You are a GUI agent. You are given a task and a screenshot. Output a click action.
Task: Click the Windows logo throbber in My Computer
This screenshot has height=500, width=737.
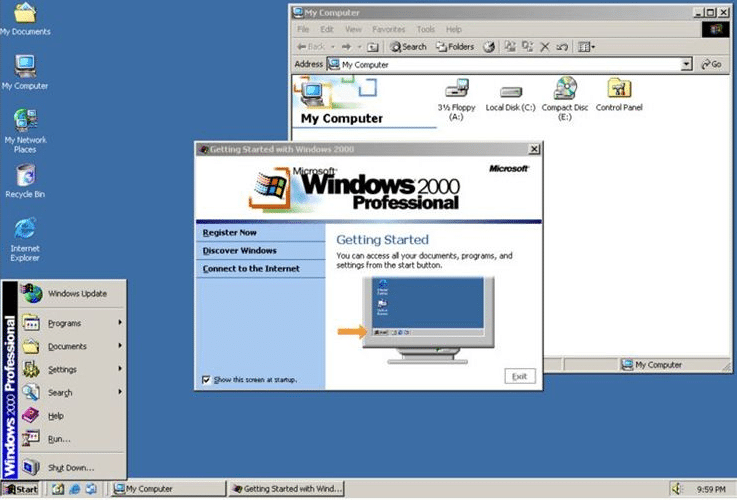click(x=715, y=30)
